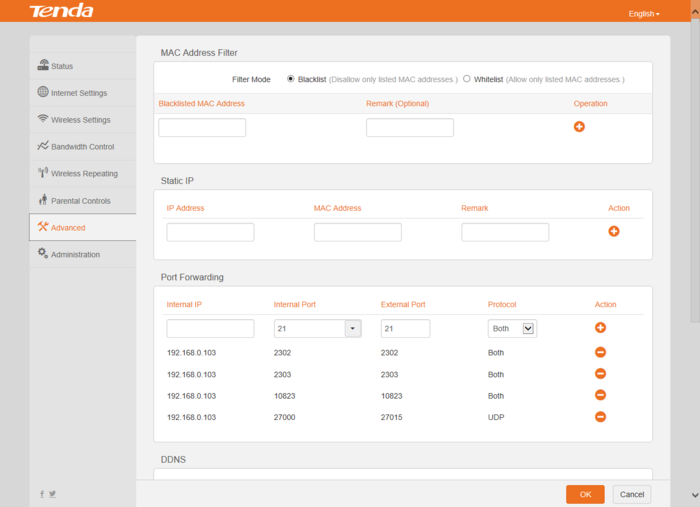Open the Administration menu

click(83, 254)
